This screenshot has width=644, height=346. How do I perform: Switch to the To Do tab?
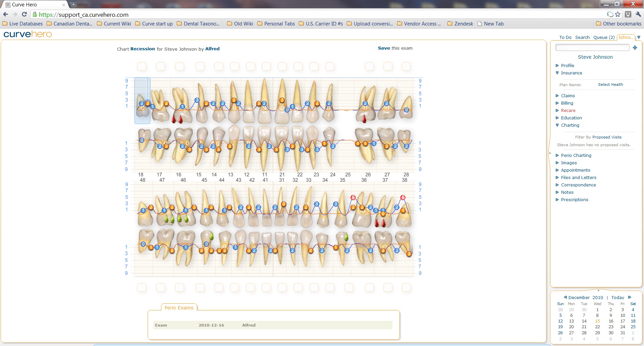[565, 38]
